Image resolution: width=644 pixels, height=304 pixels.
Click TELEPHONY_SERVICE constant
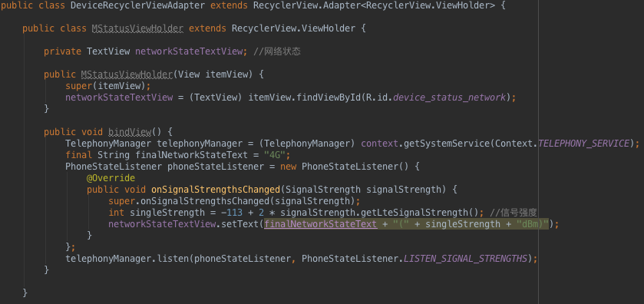[x=583, y=144]
